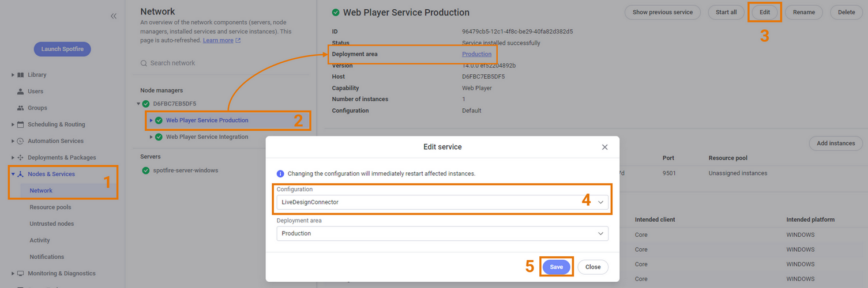The height and width of the screenshot is (288, 868).
Task: Click Close button in Edit service dialog
Action: (593, 267)
